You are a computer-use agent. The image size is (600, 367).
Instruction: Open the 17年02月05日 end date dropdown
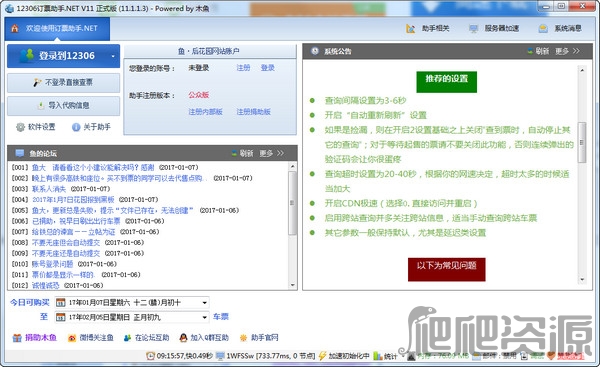click(205, 317)
